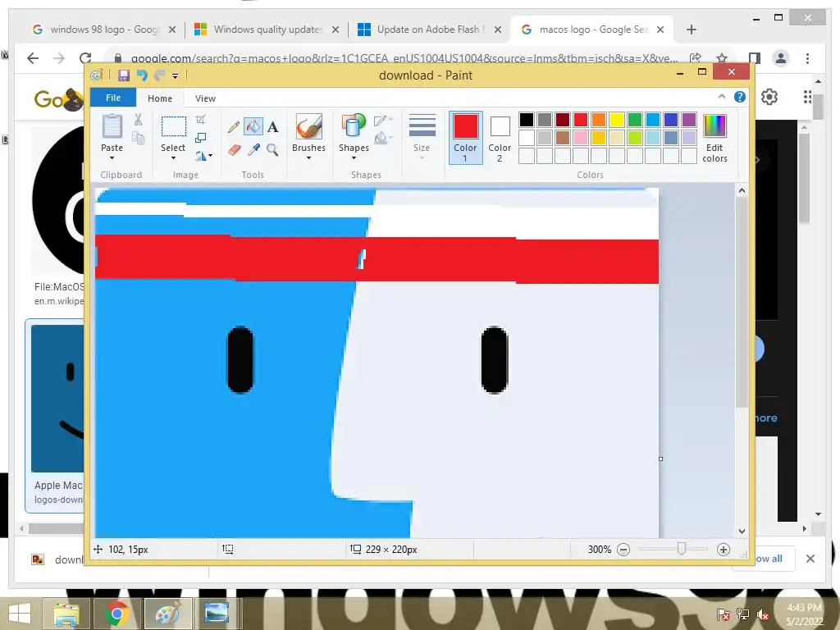
Task: Open Google apps grid button
Action: (807, 97)
